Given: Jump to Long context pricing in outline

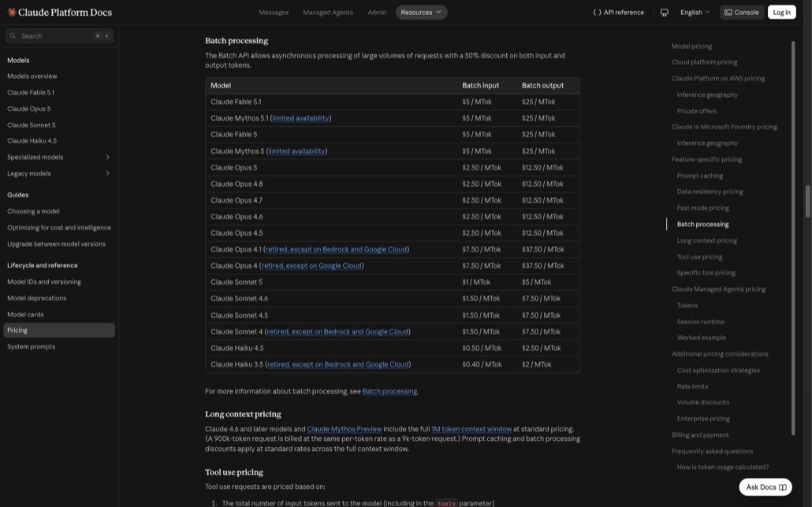Looking at the screenshot, I should pos(707,240).
